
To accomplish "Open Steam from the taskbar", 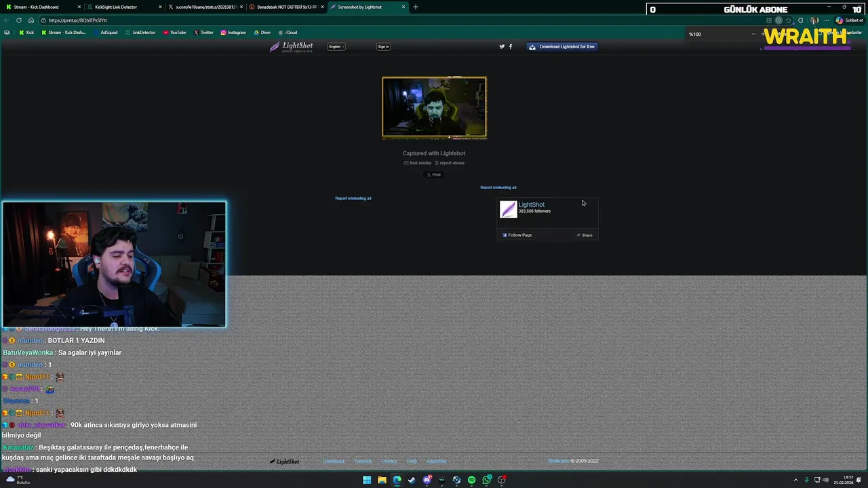I will pos(412,480).
